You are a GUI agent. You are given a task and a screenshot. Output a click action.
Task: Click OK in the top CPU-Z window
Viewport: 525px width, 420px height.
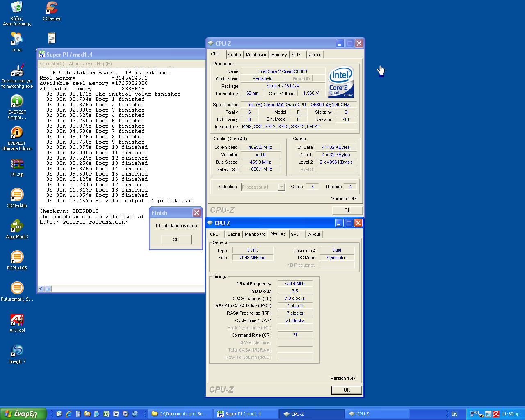tap(347, 210)
